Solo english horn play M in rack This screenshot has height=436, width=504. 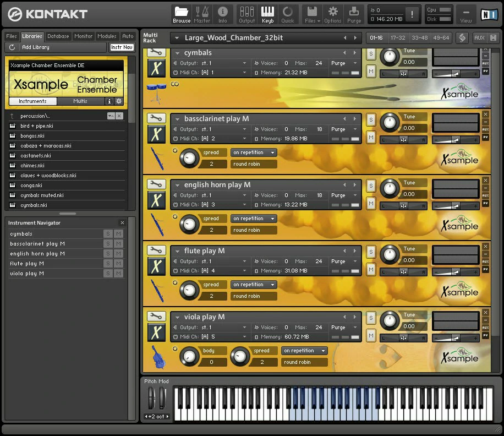coord(371,186)
